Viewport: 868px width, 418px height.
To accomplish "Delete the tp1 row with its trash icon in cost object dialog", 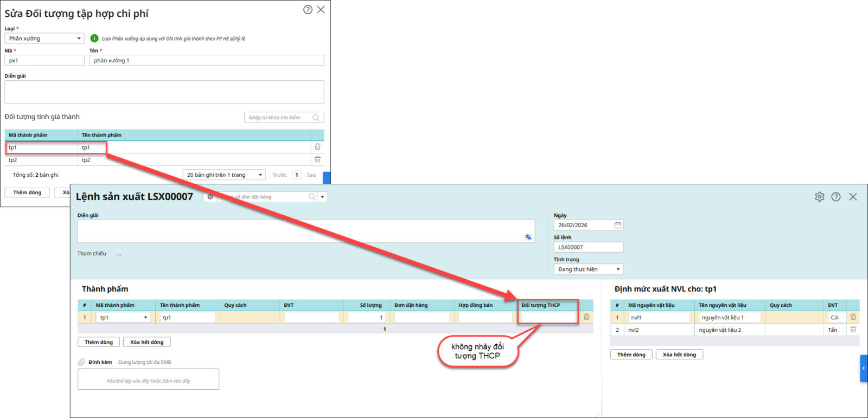I will [x=318, y=147].
